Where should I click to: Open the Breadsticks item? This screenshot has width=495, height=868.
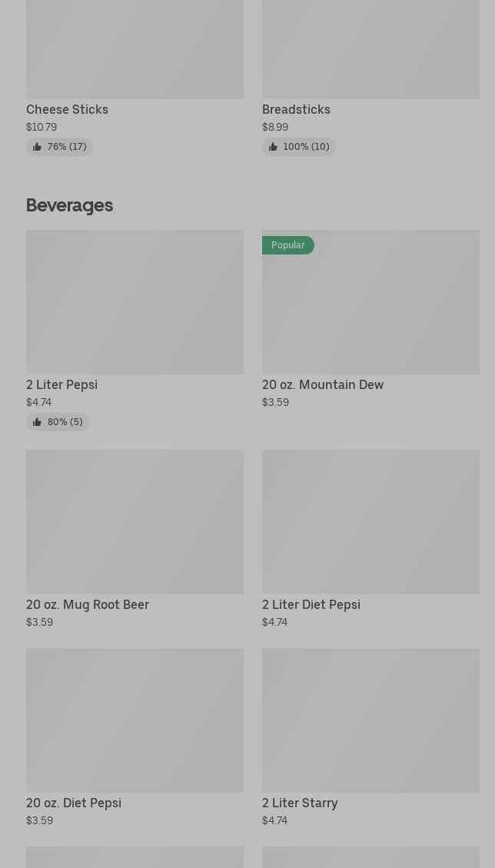coord(296,110)
